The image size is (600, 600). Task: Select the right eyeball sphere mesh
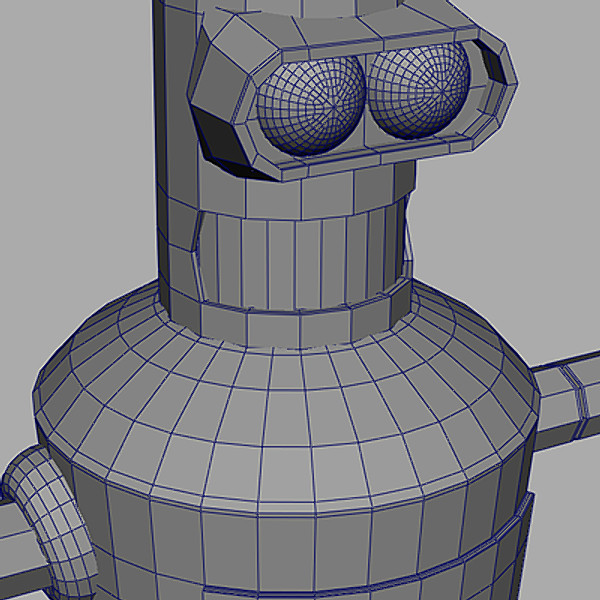coord(419,90)
